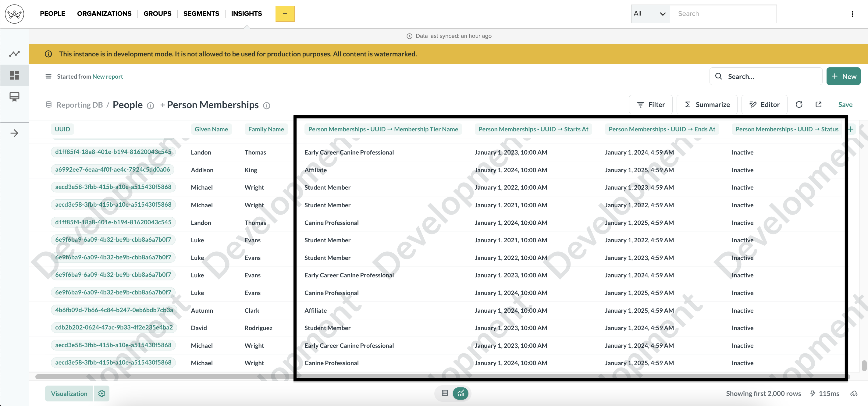Open UUID 4b6fb09d-7b66-4c84-b247-0eb6bdb7cb3a

[114, 310]
